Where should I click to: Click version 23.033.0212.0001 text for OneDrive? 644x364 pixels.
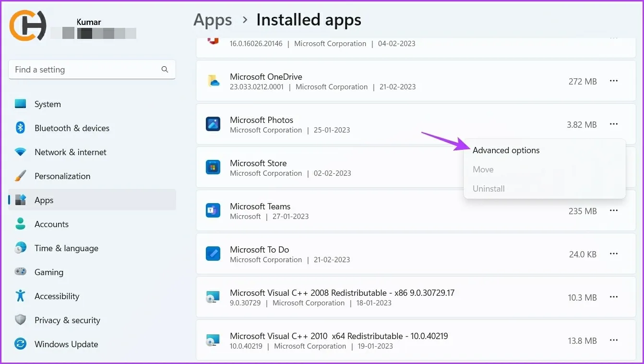tap(257, 87)
